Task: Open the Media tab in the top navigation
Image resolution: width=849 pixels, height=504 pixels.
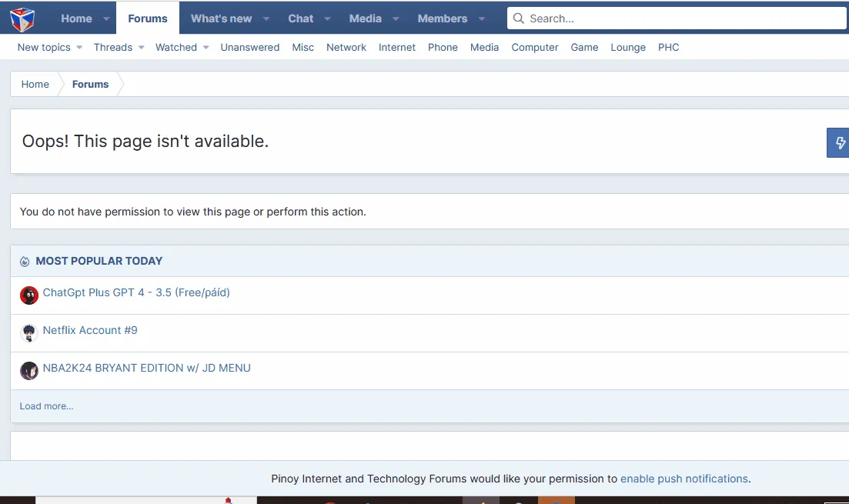Action: click(366, 18)
